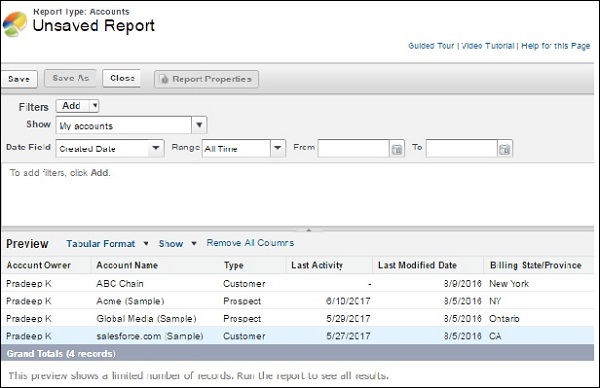
Task: Click the Report Properties button
Action: pos(206,79)
